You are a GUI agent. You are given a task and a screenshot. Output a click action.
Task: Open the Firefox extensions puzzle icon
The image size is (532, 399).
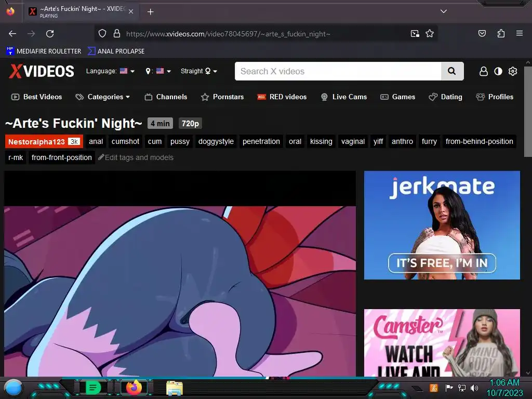501,33
